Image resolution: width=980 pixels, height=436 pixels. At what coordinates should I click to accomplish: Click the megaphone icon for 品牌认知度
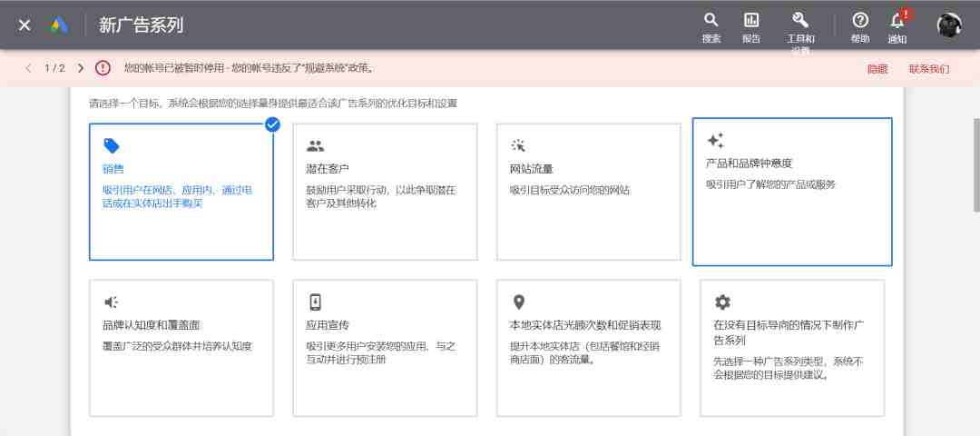tap(111, 302)
